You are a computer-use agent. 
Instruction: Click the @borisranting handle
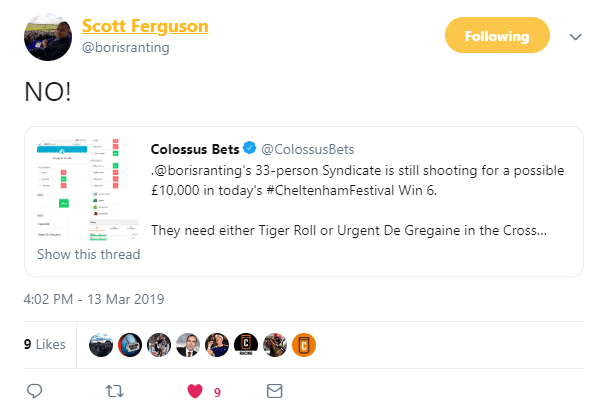pyautogui.click(x=125, y=47)
